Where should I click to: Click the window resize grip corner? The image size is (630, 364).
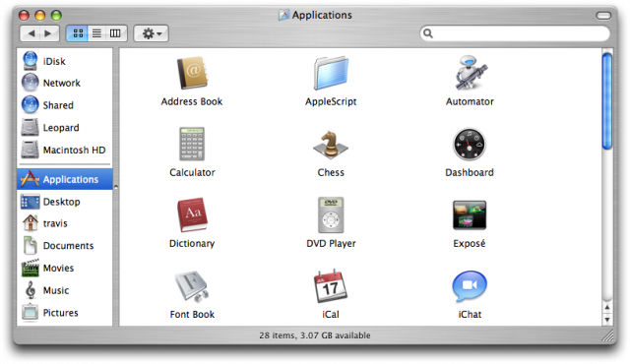coord(607,335)
